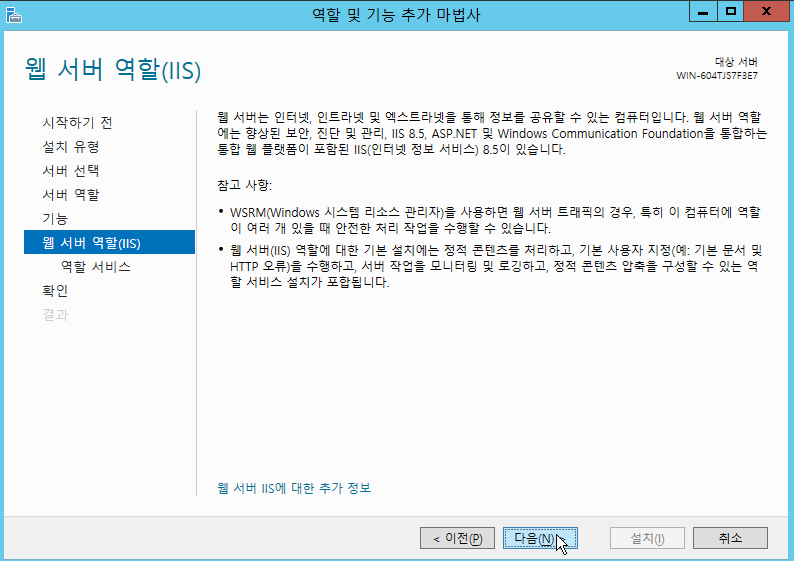Select the 서버 선택 step
Image resolution: width=794 pixels, height=561 pixels.
pyautogui.click(x=70, y=171)
